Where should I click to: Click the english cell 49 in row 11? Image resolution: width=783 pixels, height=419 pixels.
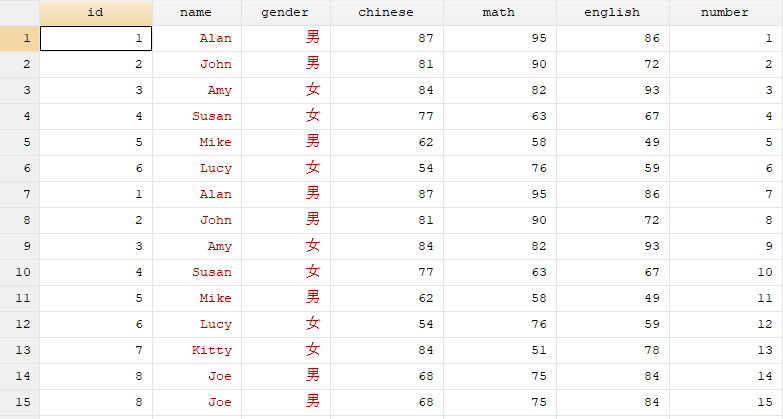[613, 298]
